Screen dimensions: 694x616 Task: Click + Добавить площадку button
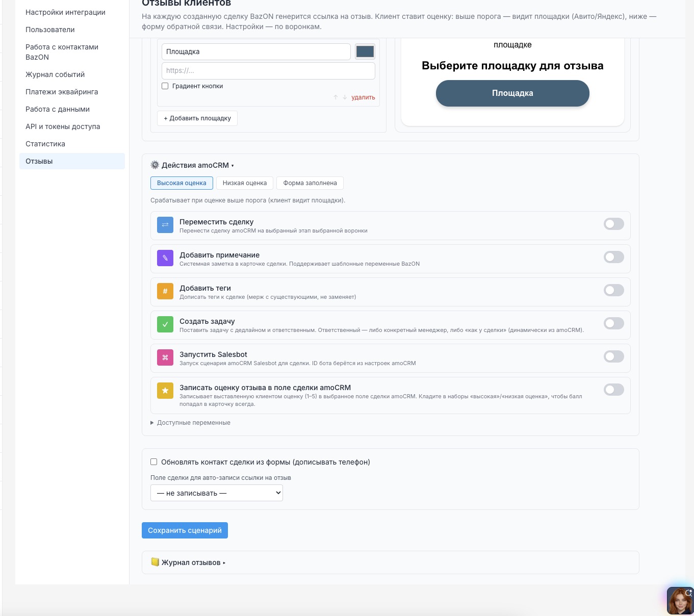pyautogui.click(x=197, y=118)
